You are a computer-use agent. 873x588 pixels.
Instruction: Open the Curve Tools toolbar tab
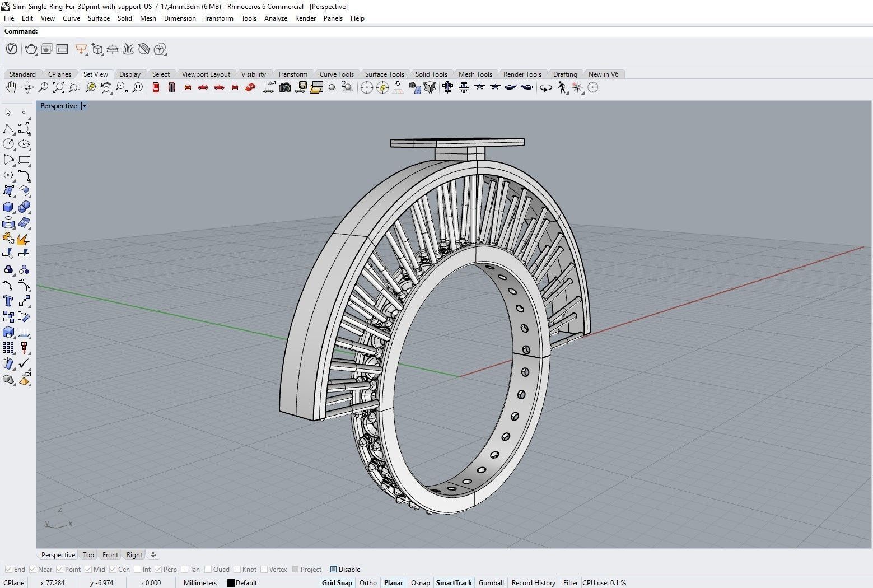[x=337, y=74]
